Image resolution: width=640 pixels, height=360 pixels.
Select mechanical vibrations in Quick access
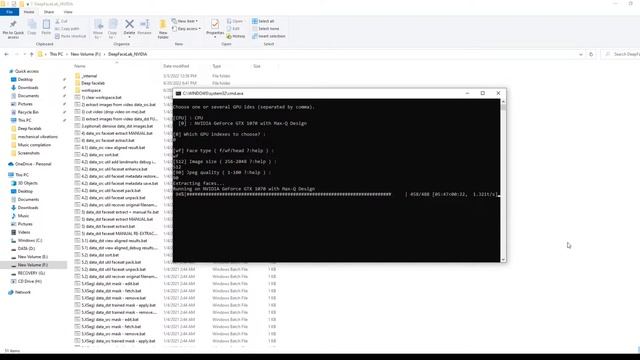click(x=38, y=136)
